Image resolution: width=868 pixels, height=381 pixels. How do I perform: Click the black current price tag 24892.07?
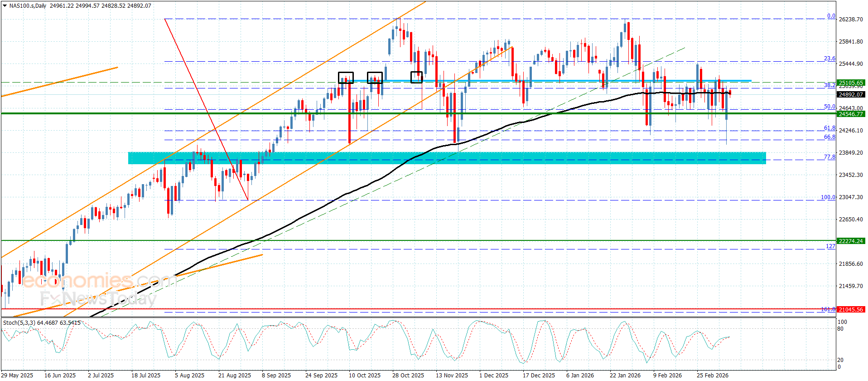(851, 95)
